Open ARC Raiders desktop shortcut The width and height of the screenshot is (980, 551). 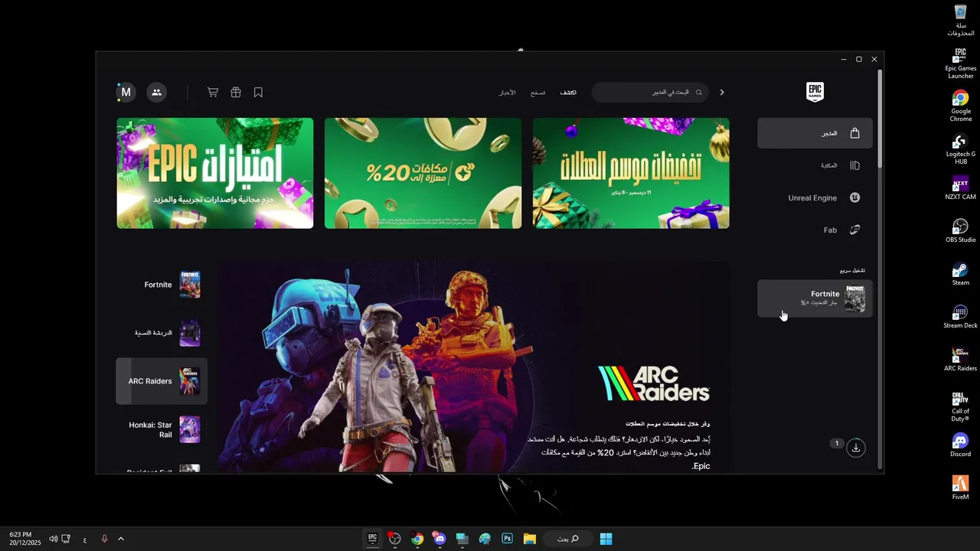[x=960, y=360]
